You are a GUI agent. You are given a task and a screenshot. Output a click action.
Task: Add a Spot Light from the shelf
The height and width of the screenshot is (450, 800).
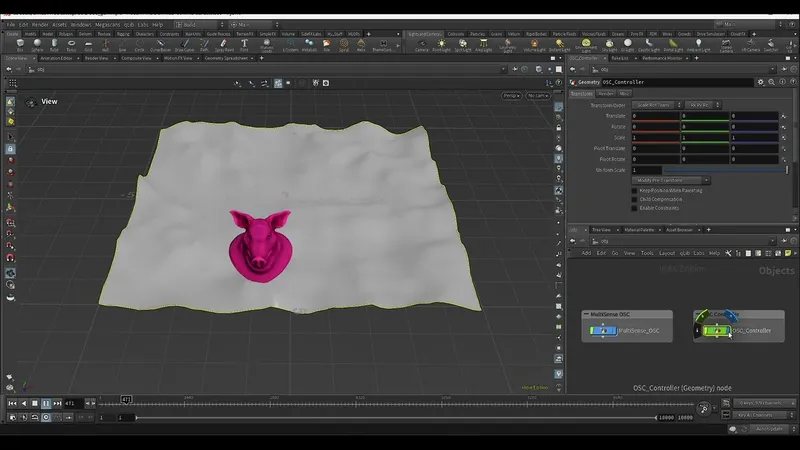coord(463,45)
